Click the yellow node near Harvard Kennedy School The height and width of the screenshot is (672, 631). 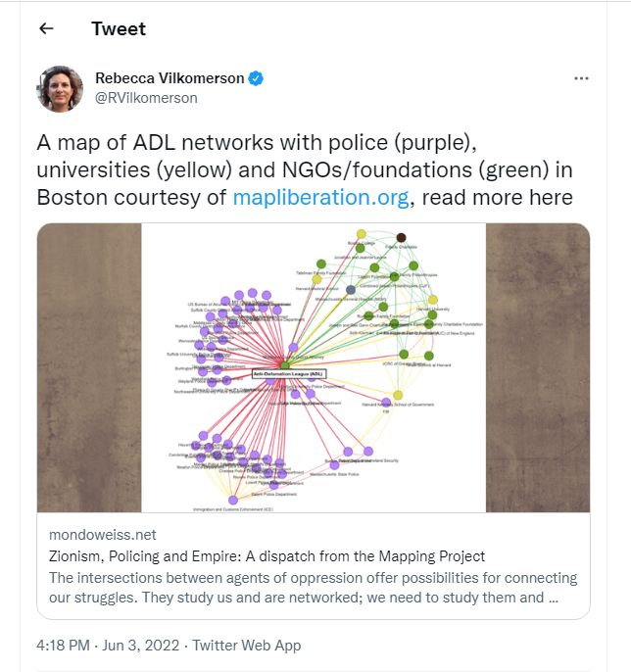coord(398,395)
